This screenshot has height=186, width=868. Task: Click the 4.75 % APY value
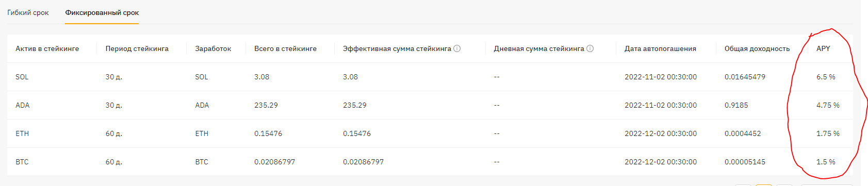coord(828,105)
